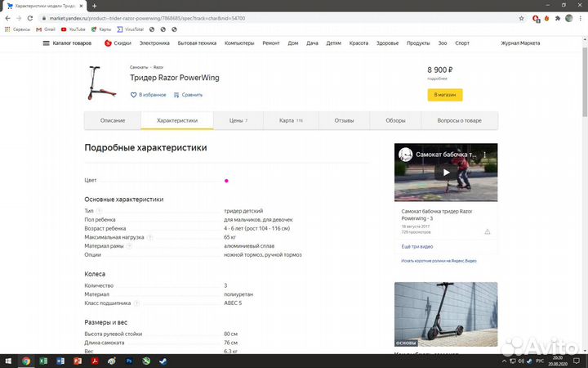588x368 pixels.
Task: Switch to the Описание tab
Action: pyautogui.click(x=113, y=121)
